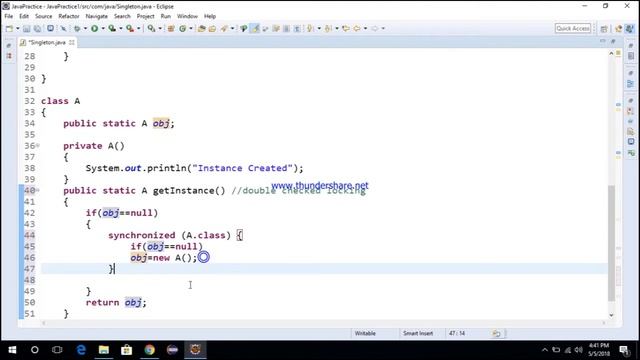Click the Forward navigation arrow icon

point(374,28)
